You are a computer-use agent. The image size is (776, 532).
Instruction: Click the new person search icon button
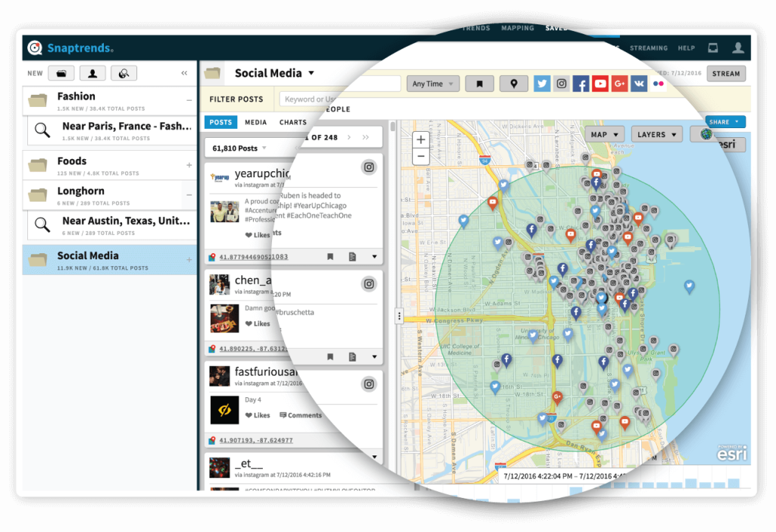[x=92, y=74]
